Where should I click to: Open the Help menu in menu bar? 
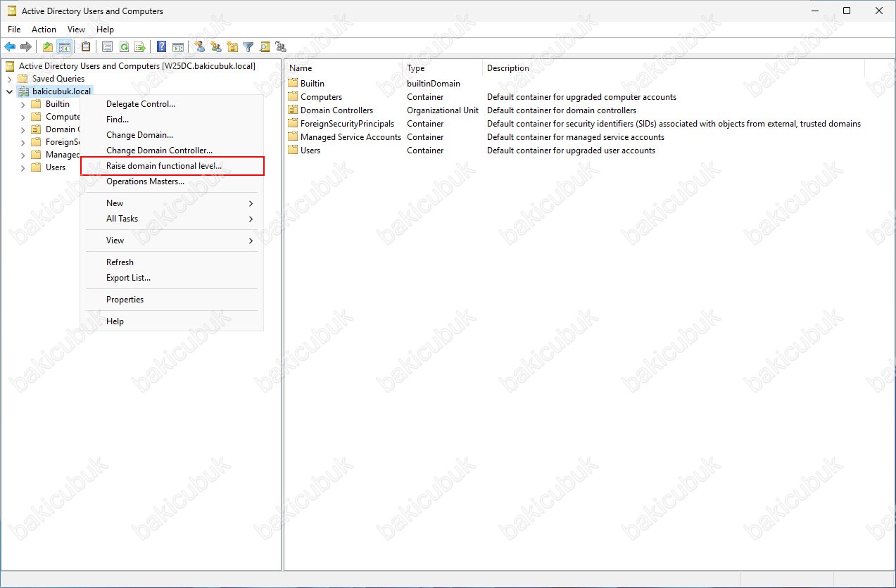(x=105, y=30)
